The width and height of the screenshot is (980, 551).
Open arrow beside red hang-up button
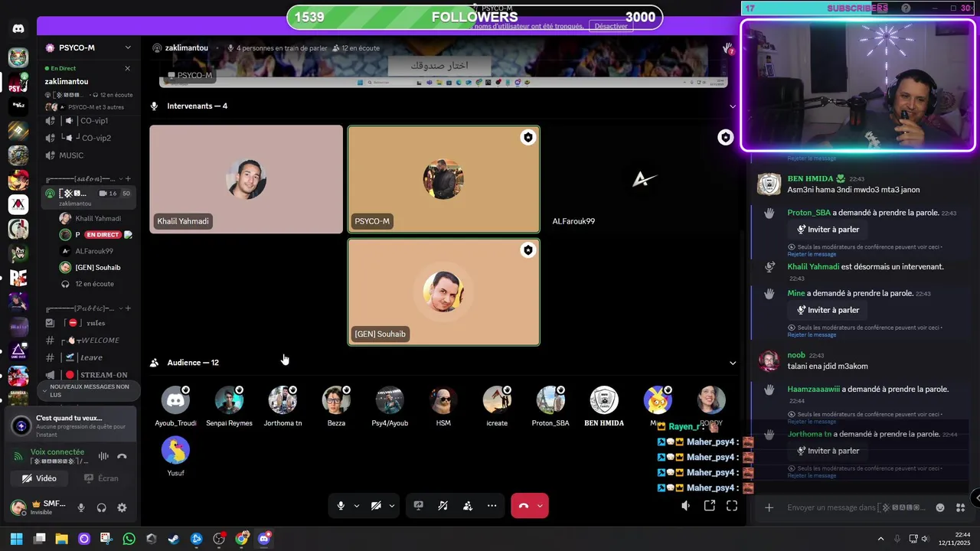(541, 506)
